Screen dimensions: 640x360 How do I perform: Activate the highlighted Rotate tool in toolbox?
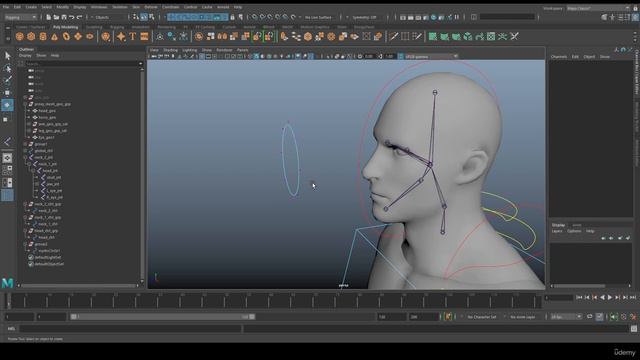point(7,105)
